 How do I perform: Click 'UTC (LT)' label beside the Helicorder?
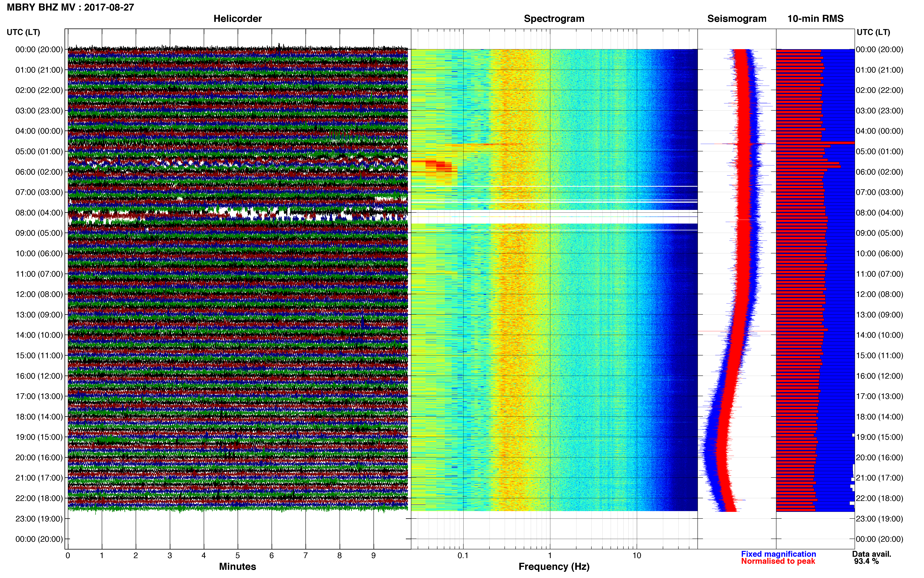(x=23, y=32)
